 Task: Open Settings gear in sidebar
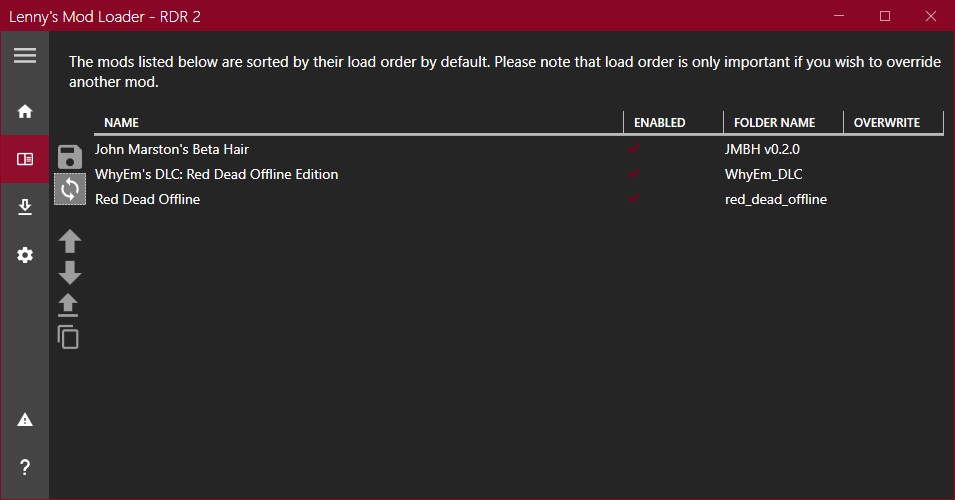click(x=25, y=255)
